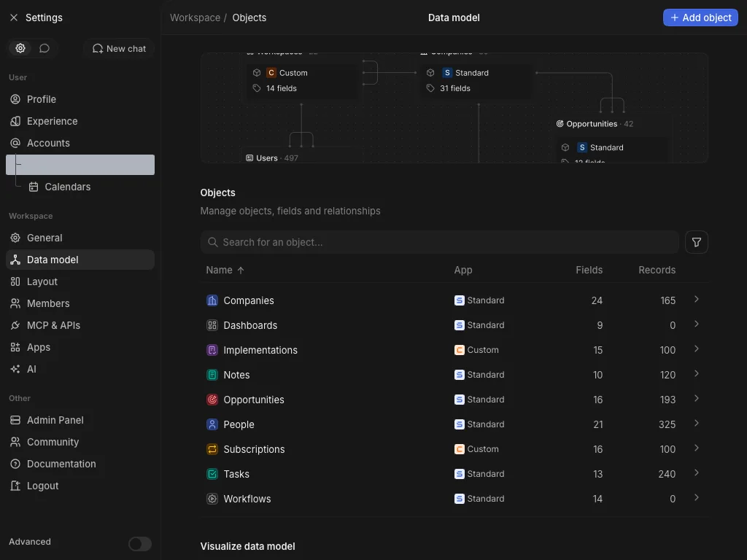This screenshot has width=747, height=560.
Task: Click the Dashboards grid icon
Action: 212,325
